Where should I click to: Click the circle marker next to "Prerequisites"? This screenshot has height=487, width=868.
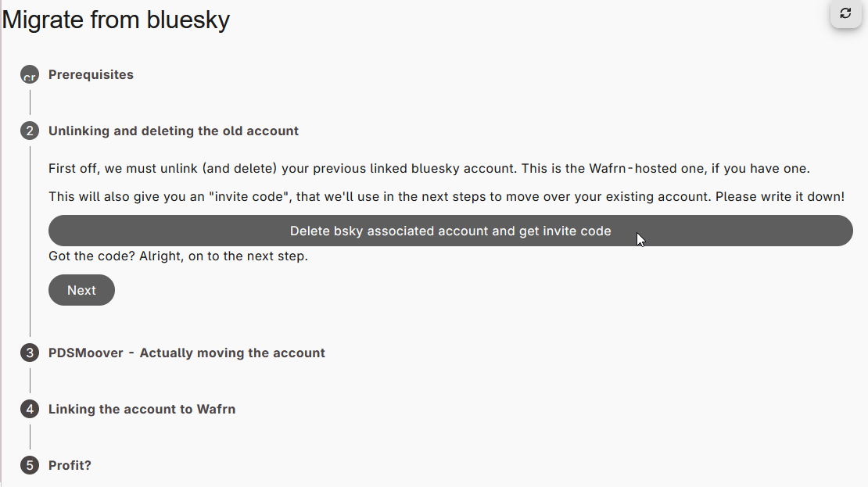click(x=29, y=74)
